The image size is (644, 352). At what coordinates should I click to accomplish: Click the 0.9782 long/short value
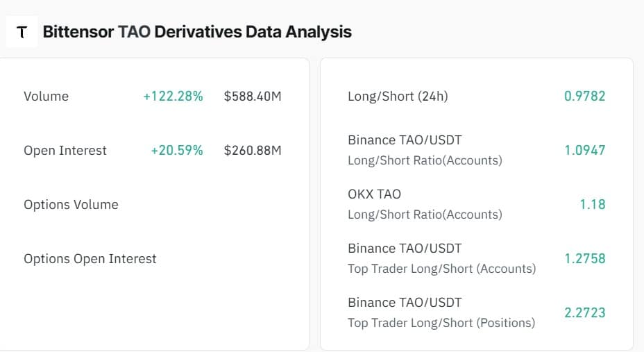click(x=584, y=96)
